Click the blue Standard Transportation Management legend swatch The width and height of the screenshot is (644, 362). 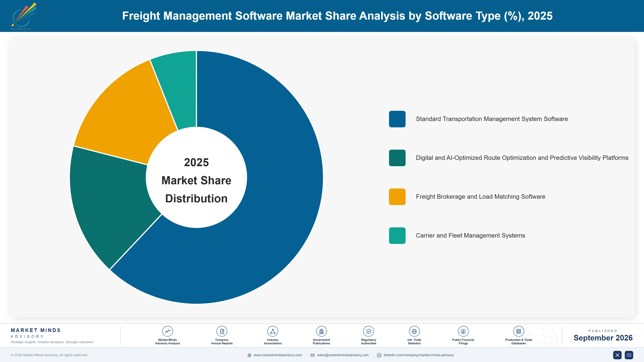pos(397,119)
